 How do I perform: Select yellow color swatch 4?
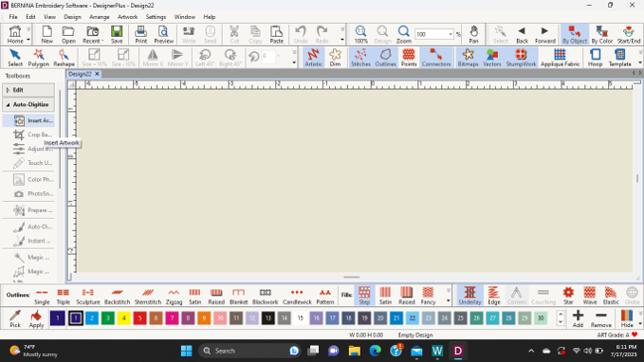123,318
